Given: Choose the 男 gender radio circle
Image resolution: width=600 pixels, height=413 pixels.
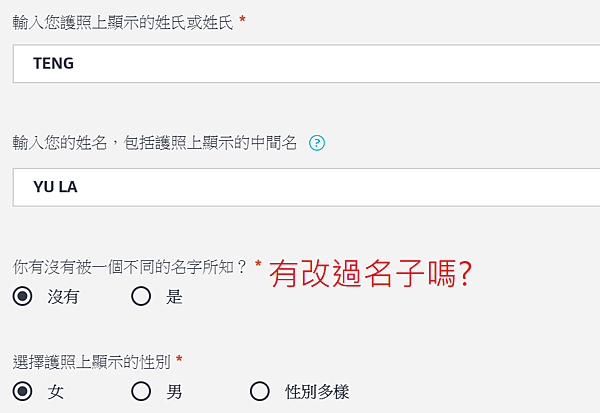Looking at the screenshot, I should 141,391.
